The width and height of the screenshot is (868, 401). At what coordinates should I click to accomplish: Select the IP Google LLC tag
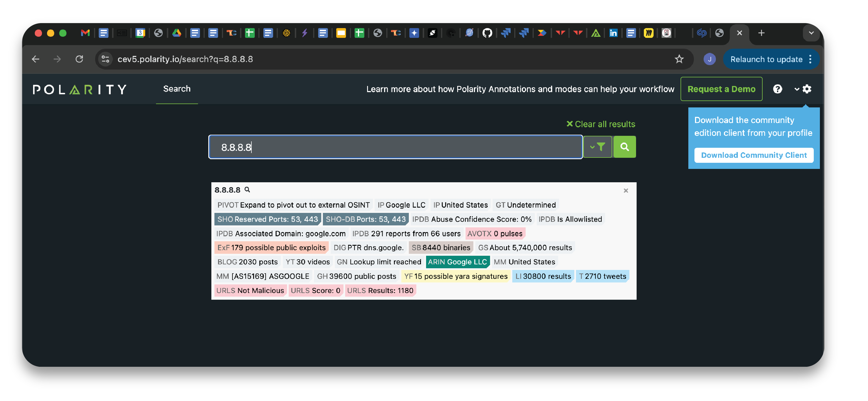click(x=401, y=205)
